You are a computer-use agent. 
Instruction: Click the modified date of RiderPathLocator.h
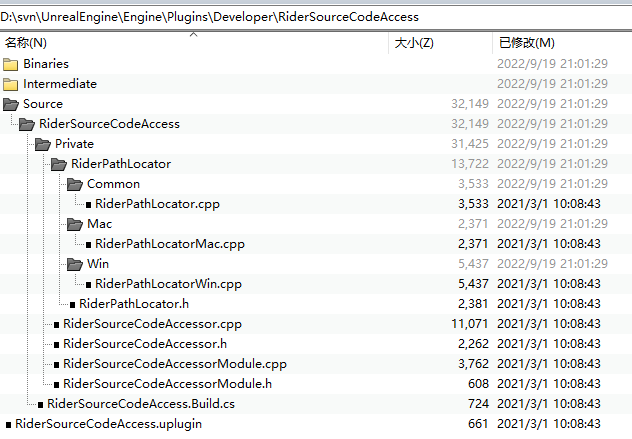tap(549, 304)
